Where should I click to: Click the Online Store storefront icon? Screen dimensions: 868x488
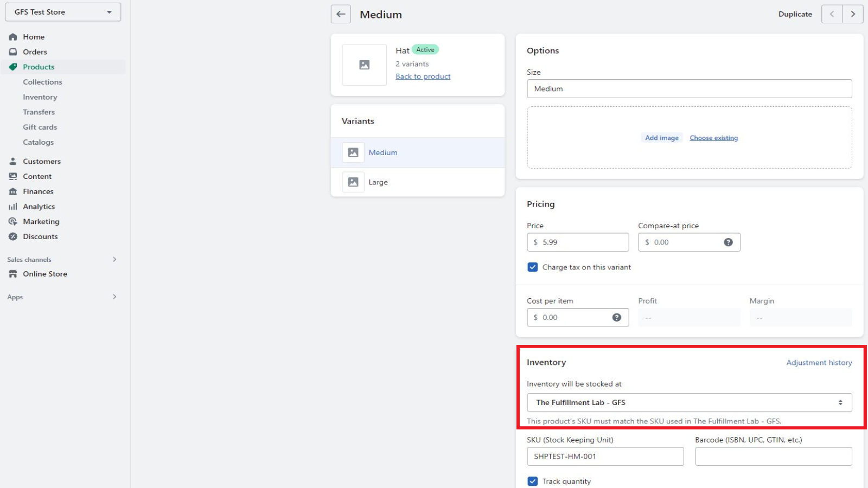(13, 274)
